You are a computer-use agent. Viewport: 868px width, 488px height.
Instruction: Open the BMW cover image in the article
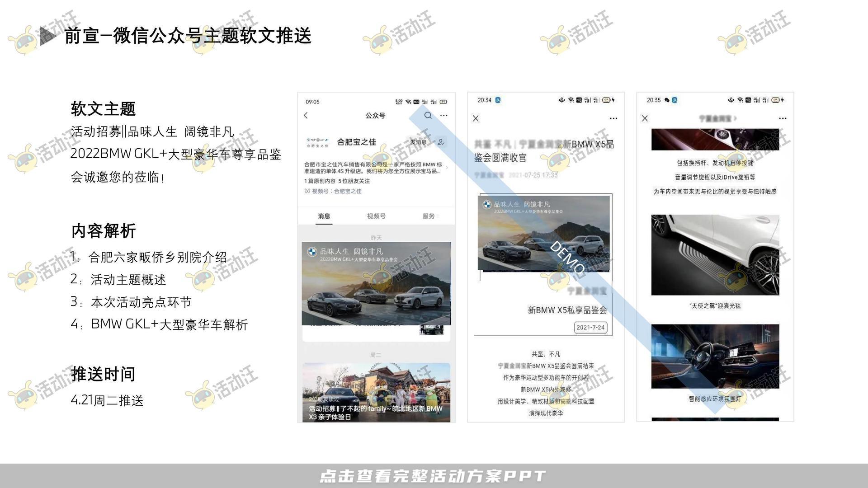[544, 233]
